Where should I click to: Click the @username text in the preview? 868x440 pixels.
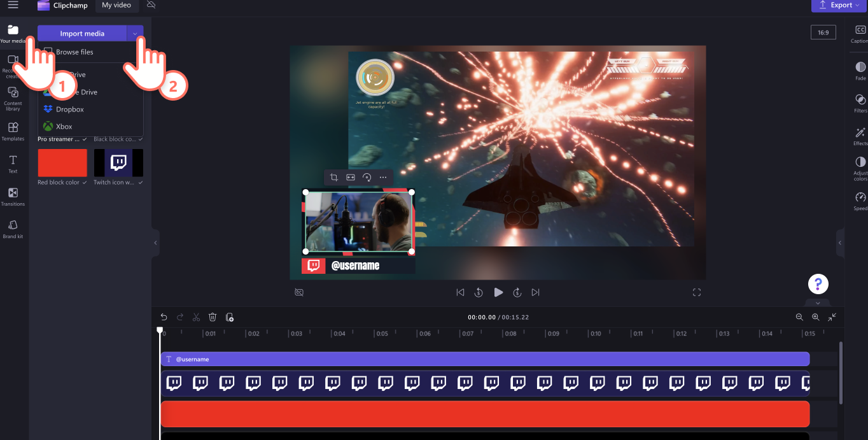point(355,266)
